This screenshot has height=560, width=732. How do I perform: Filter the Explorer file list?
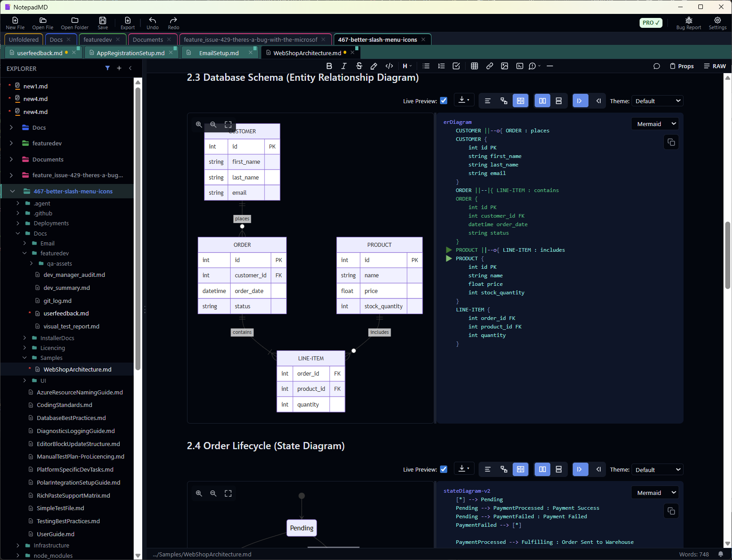pyautogui.click(x=108, y=68)
